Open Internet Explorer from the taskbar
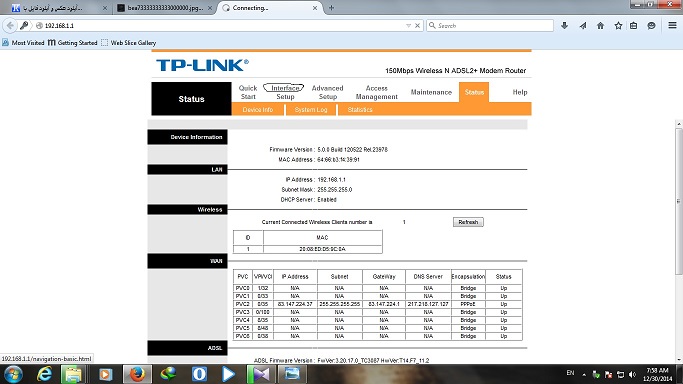 coord(44,374)
